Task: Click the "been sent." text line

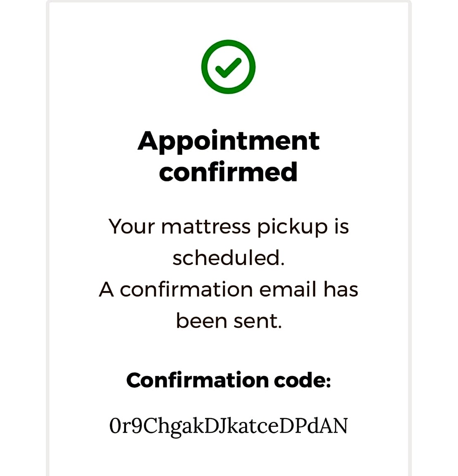Action: pos(228,321)
